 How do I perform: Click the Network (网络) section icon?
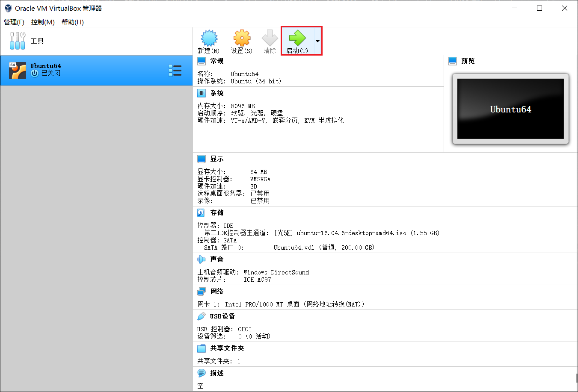202,292
